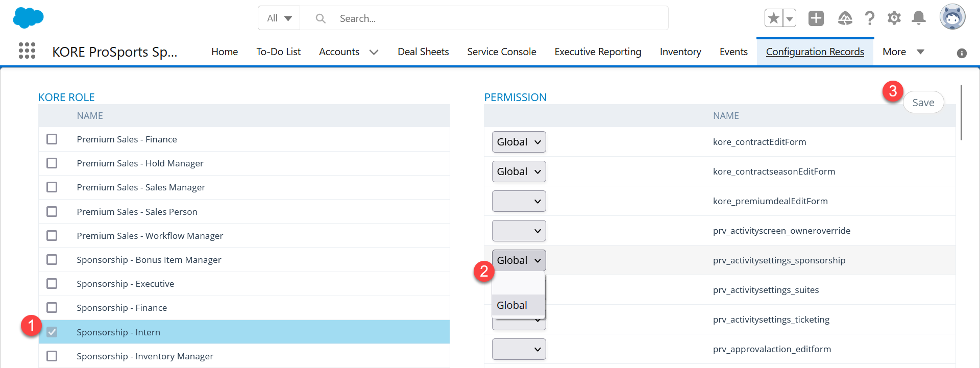Click prv_activitysettings_suites permission name
Image resolution: width=980 pixels, height=368 pixels.
pyautogui.click(x=766, y=290)
